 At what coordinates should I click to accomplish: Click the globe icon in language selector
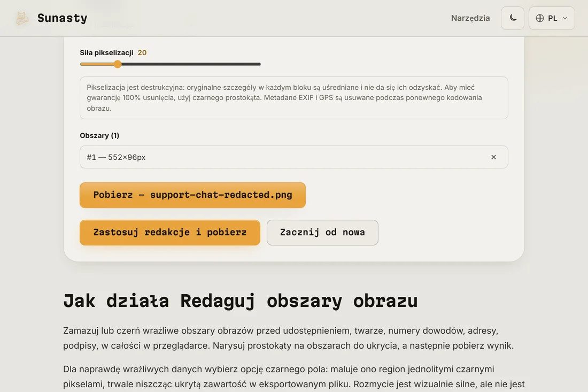[540, 18]
